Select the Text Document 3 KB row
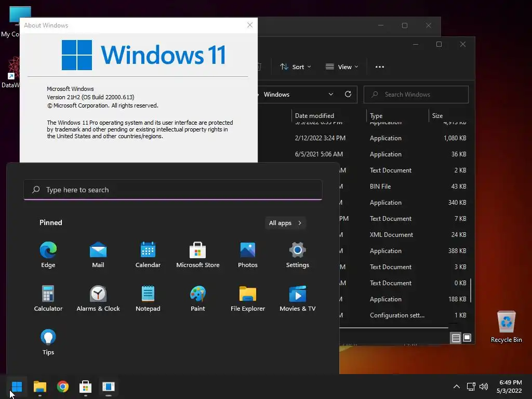The image size is (532, 399). tap(404, 267)
